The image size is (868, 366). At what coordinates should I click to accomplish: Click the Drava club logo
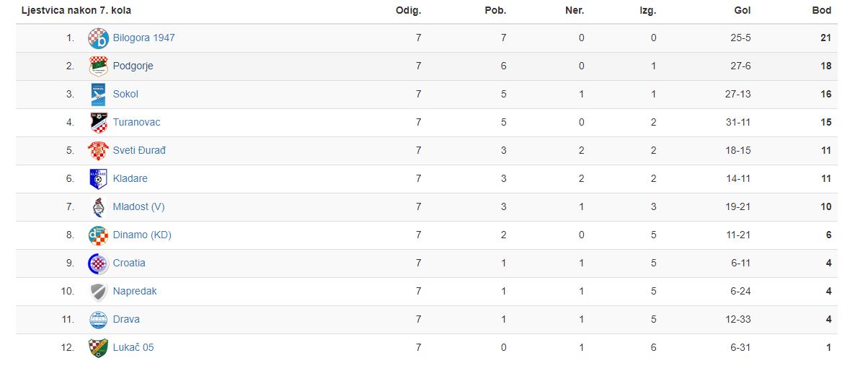(98, 320)
